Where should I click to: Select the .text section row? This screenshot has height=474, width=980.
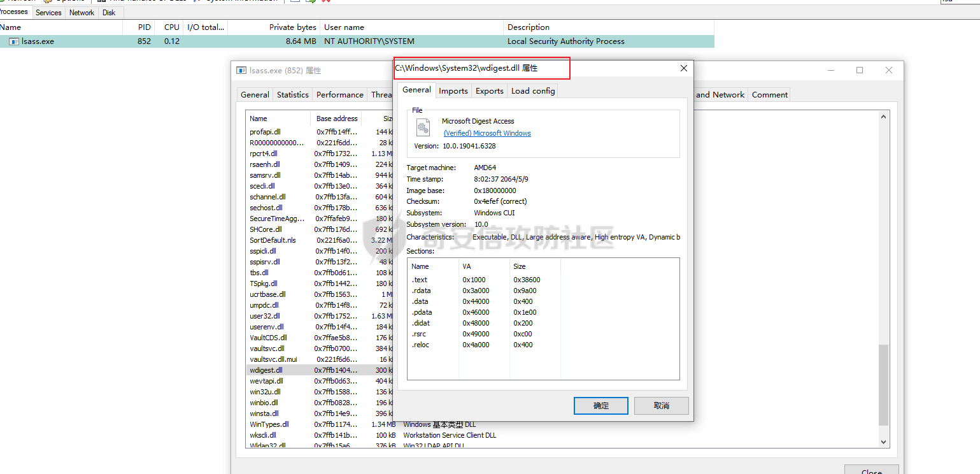(x=420, y=280)
